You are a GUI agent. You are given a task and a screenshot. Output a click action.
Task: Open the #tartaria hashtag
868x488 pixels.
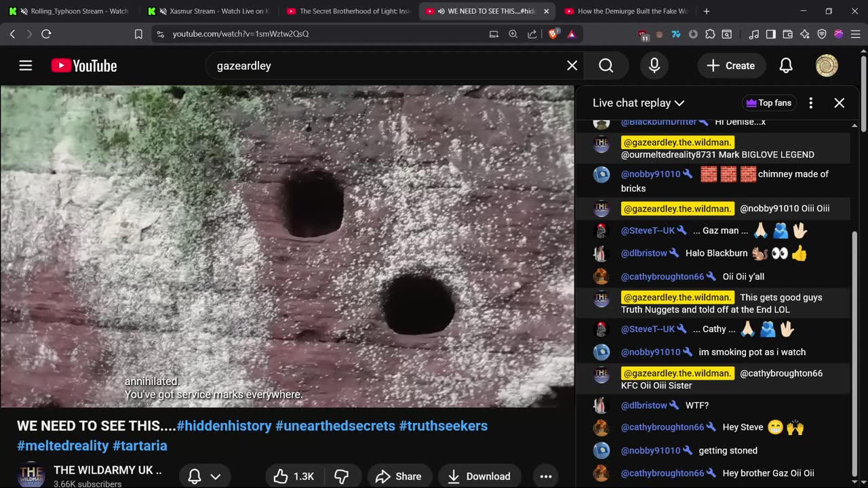(x=140, y=445)
